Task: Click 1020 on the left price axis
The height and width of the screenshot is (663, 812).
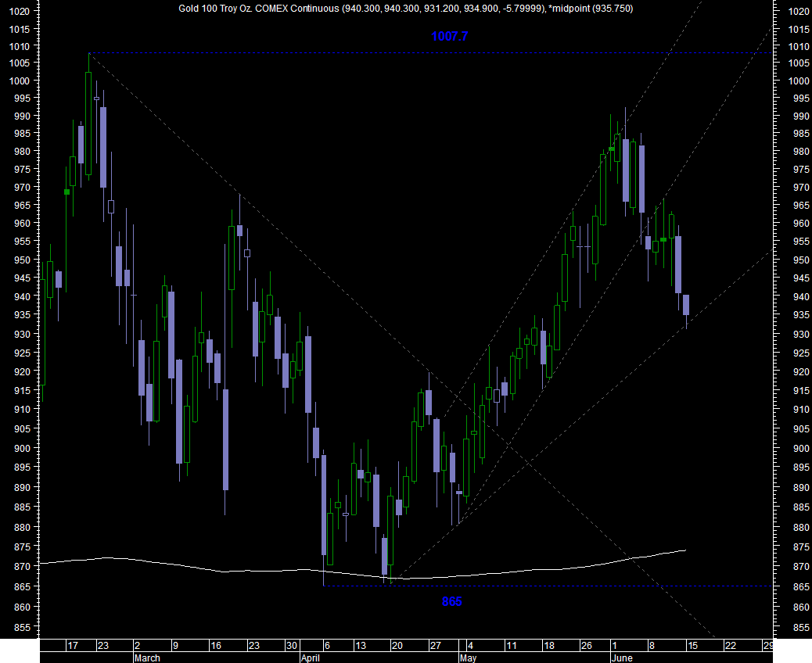Action: pos(20,12)
